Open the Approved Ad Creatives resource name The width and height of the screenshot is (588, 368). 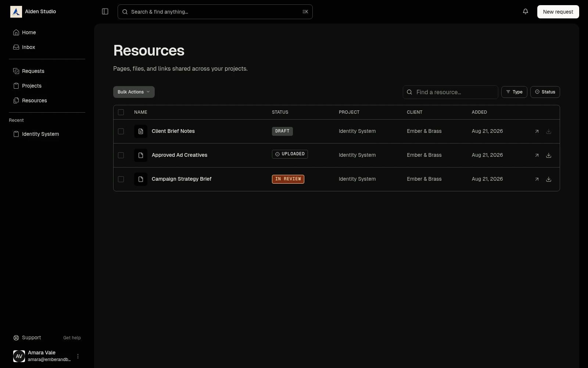(179, 155)
